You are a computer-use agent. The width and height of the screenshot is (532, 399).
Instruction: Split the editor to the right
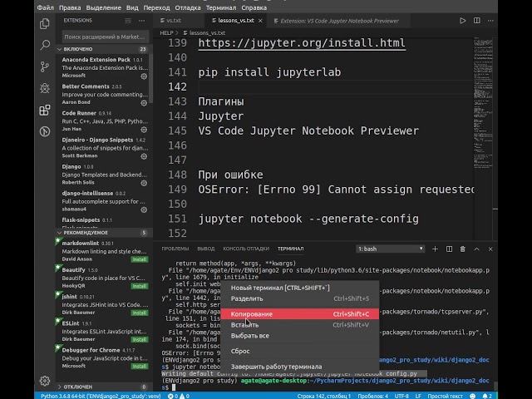tap(476, 21)
